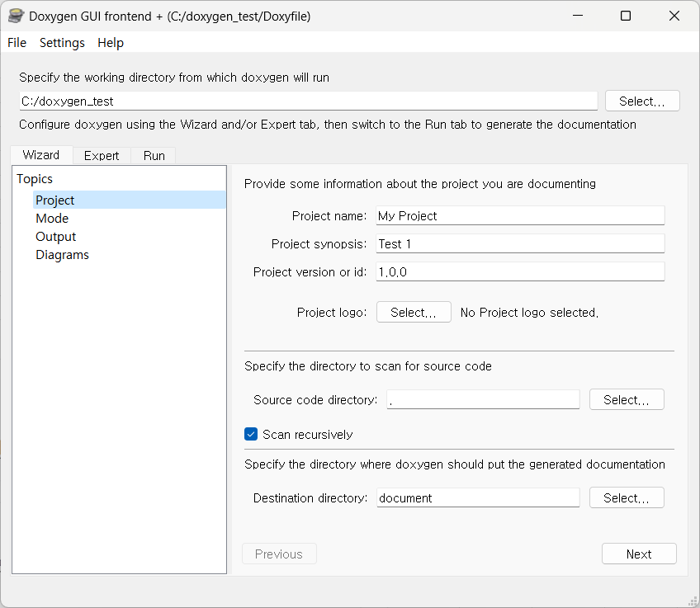The height and width of the screenshot is (608, 700).
Task: Select the Output topic
Action: 56,237
